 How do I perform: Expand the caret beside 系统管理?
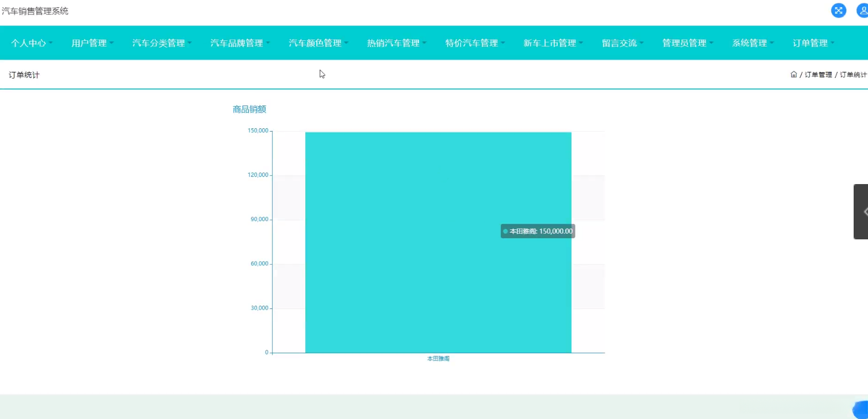[x=772, y=43]
